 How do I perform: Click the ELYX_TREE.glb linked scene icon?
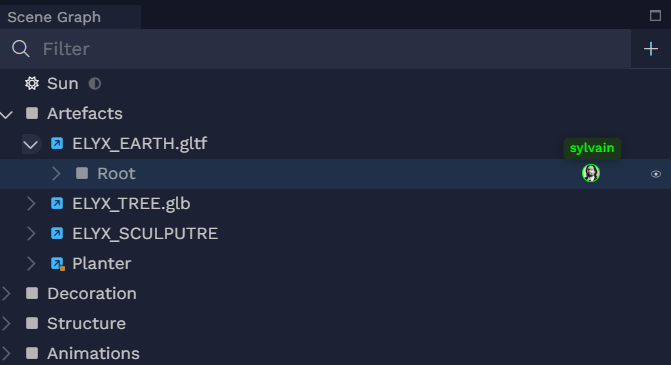coord(57,203)
